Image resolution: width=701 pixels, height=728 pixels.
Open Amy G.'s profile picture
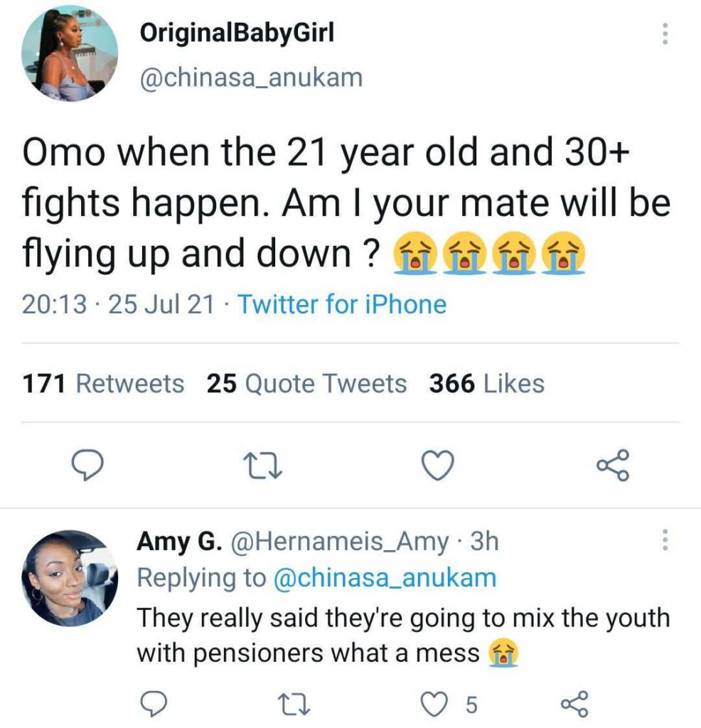point(70,577)
